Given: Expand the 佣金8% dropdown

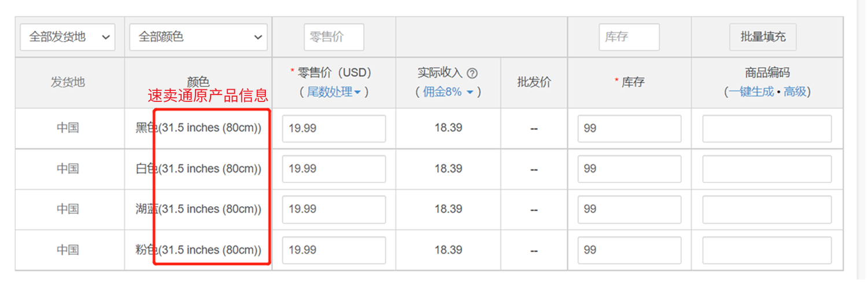Looking at the screenshot, I should [x=448, y=91].
